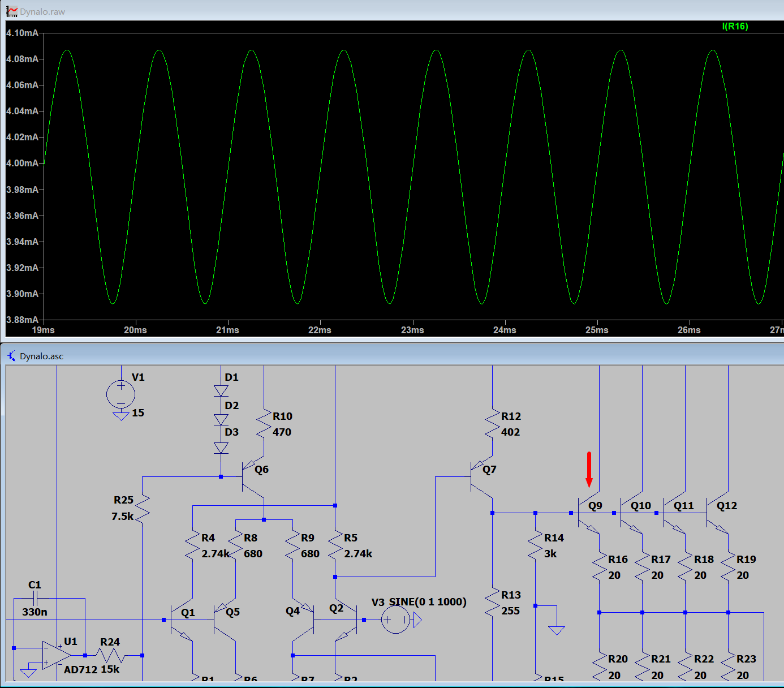
Task: Select the Q6 transistor symbol
Action: (253, 477)
